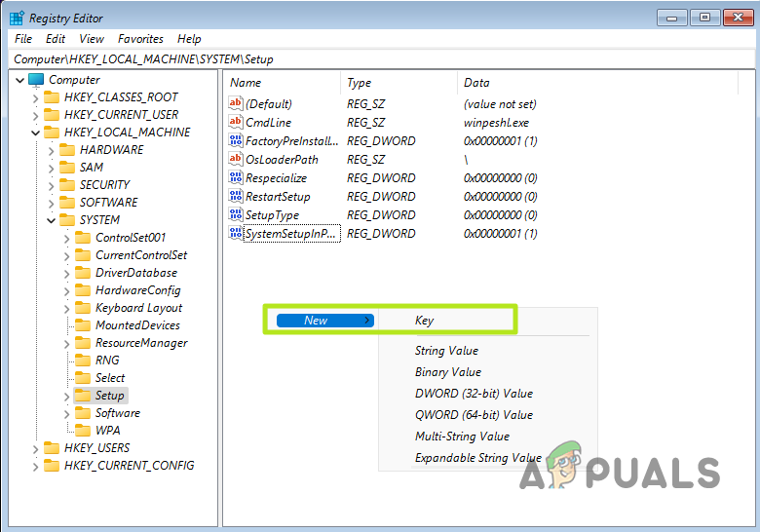Click the ControlSet001 folder icon
The width and height of the screenshot is (760, 532).
(x=83, y=238)
